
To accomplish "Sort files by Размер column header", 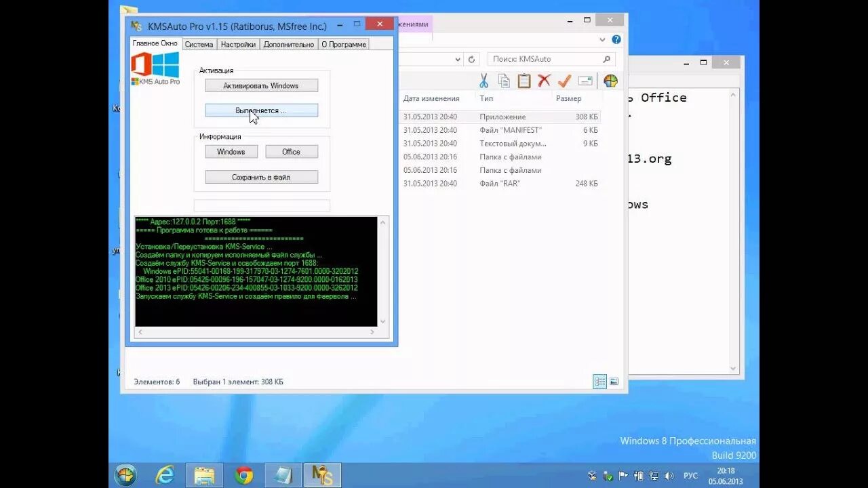I will 568,98.
